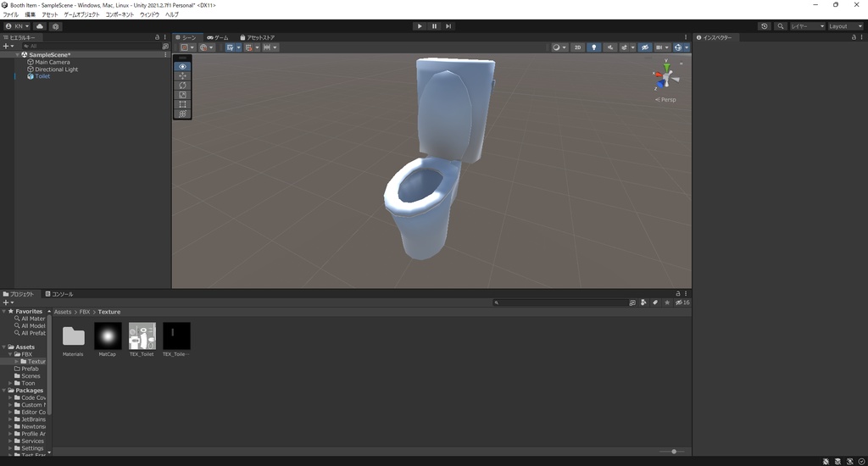Open the Edit (編集) menu

pos(30,15)
